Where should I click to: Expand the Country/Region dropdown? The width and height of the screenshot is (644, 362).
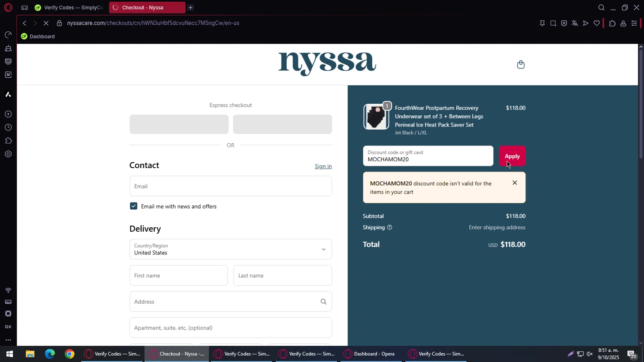[x=231, y=249]
